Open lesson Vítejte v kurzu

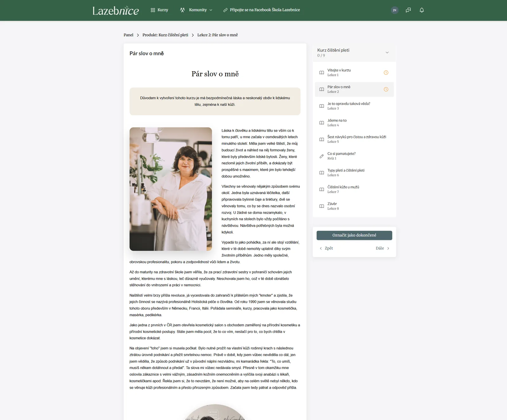point(354,72)
